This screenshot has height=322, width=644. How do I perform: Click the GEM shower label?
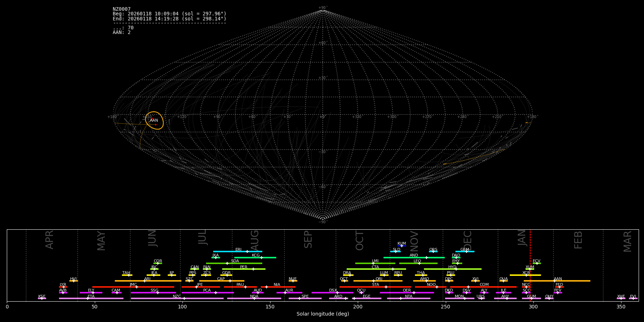465,250
